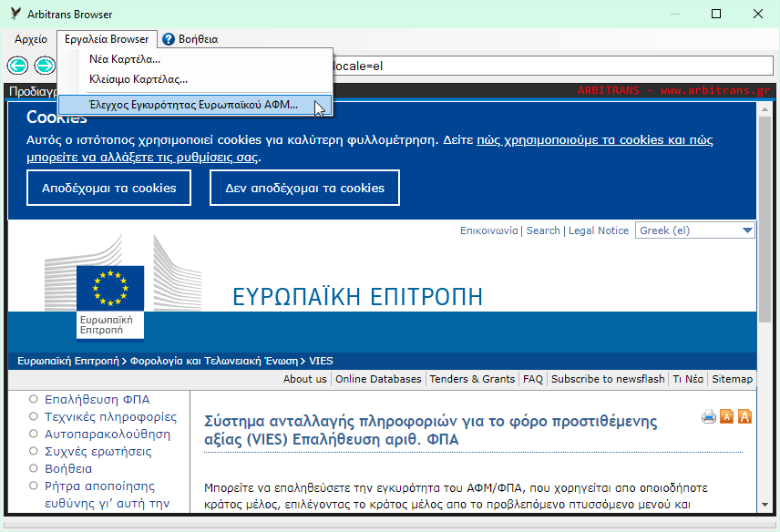780x532 pixels.
Task: Open Τεχνικές πληροφορίες sidebar link
Action: click(110, 416)
